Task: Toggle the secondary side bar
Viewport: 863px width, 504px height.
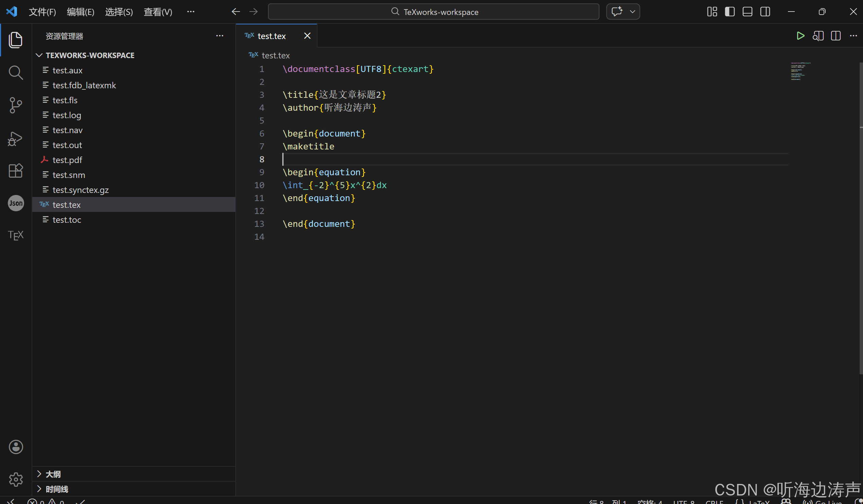Action: 765,12
